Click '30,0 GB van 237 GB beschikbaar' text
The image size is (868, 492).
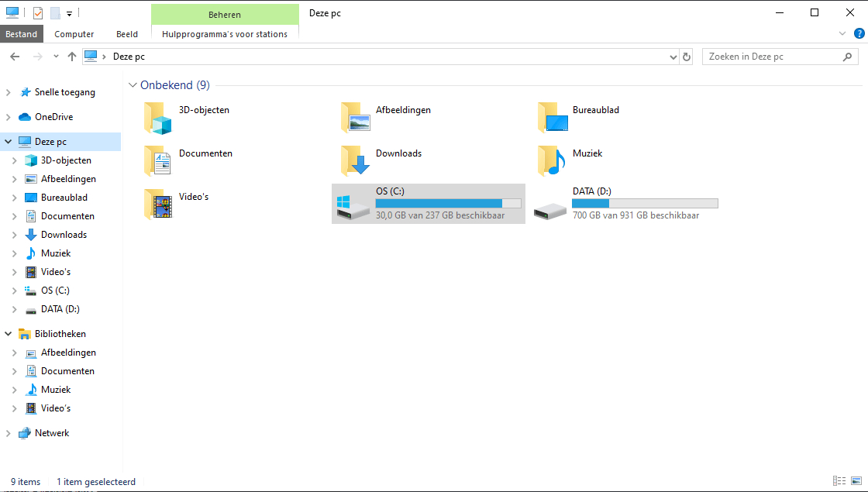coord(440,215)
